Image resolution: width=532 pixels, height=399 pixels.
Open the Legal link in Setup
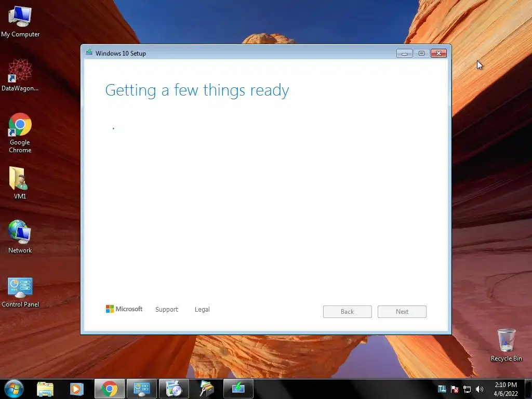coord(202,310)
